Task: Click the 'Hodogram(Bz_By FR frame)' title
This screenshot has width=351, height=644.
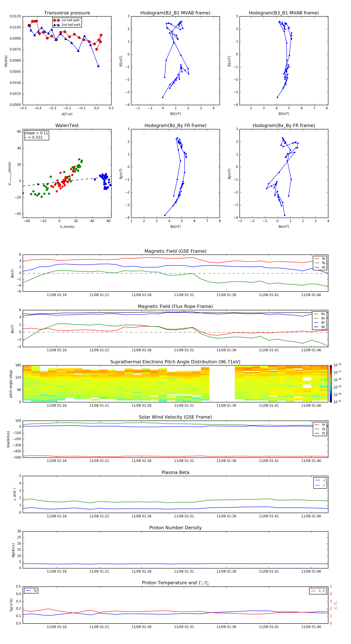Action: pos(175,125)
